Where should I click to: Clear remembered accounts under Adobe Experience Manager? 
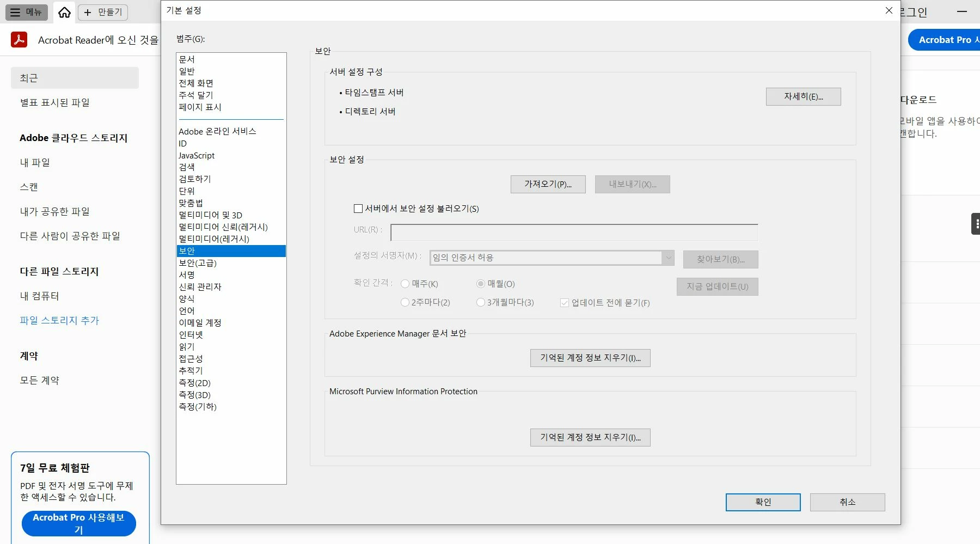(x=590, y=358)
